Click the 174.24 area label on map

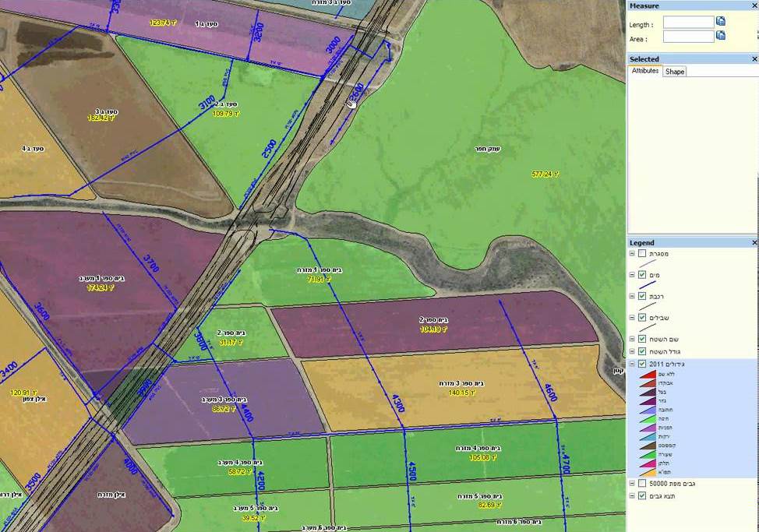tap(101, 287)
